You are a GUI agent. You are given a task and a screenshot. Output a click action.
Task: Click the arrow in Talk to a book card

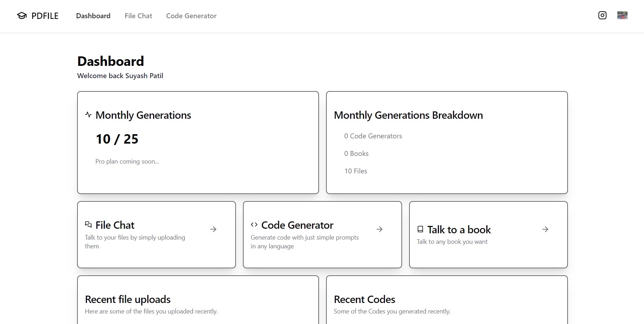coord(545,229)
